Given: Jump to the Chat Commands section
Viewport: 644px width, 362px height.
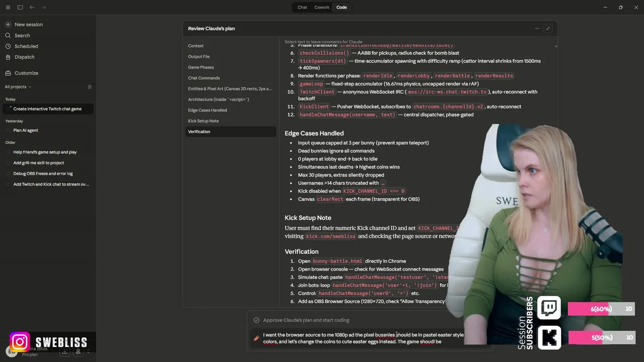Looking at the screenshot, I should pos(230,78).
